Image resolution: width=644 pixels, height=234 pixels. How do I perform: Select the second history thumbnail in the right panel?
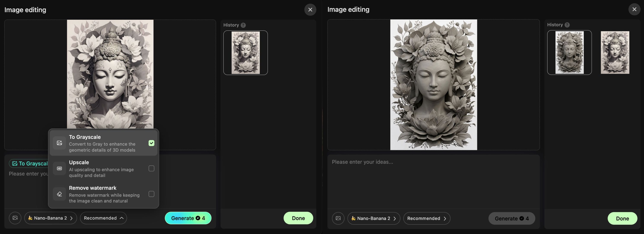coord(615,53)
